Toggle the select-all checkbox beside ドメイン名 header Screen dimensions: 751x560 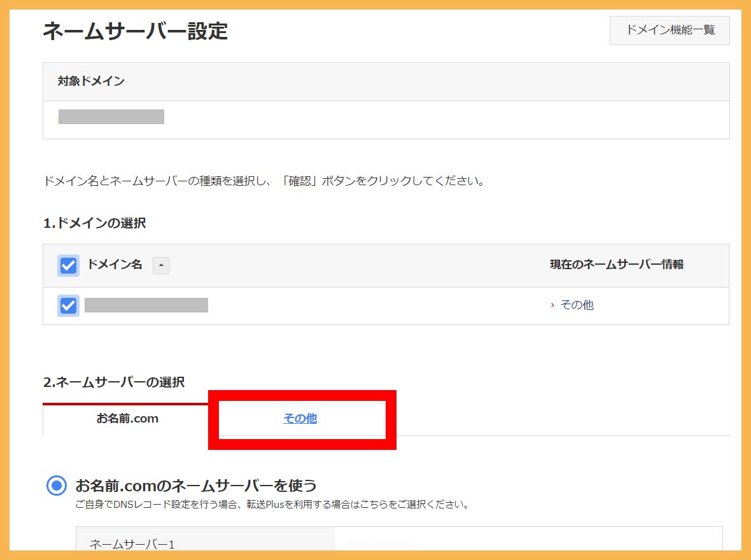tap(68, 265)
